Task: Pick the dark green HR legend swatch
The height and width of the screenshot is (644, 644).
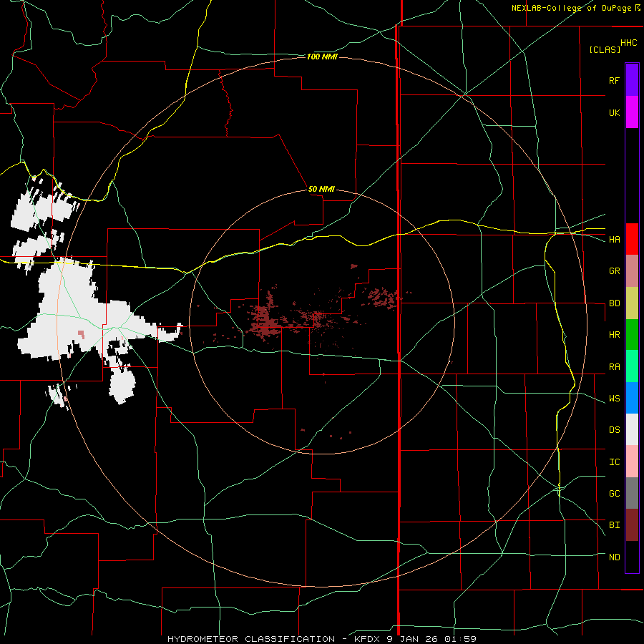Action: pyautogui.click(x=632, y=335)
